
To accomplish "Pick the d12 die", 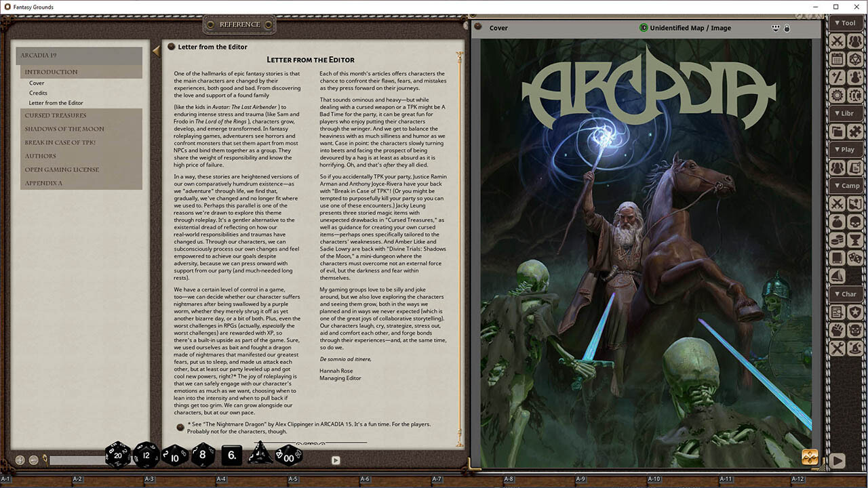I will click(146, 455).
